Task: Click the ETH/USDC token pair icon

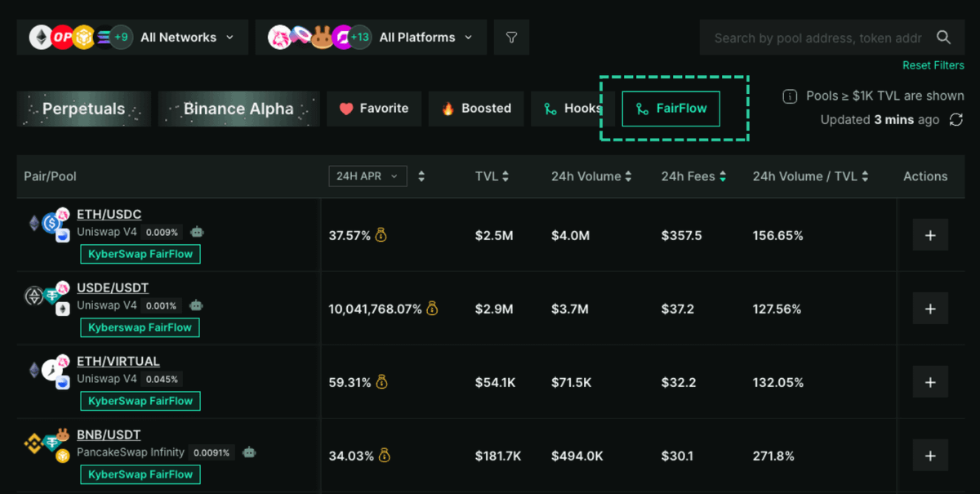Action: (48, 225)
